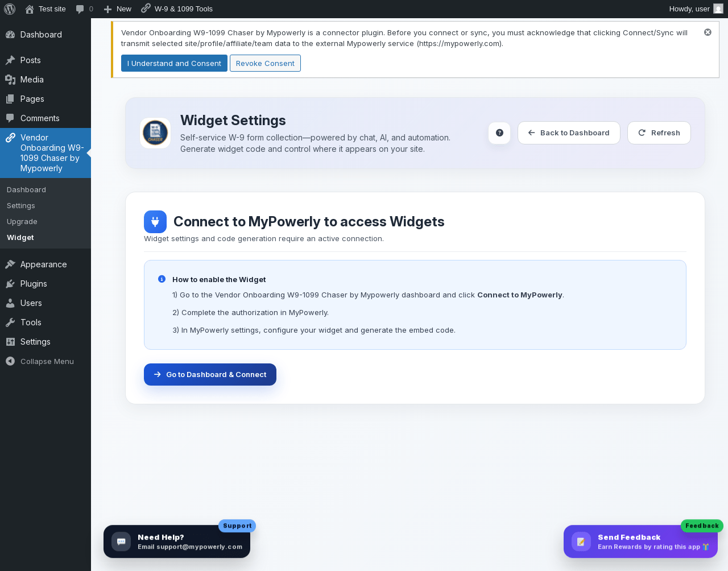Screen dimensions: 728x571
Task: Collapse the admin sidebar menu
Action: click(x=40, y=361)
